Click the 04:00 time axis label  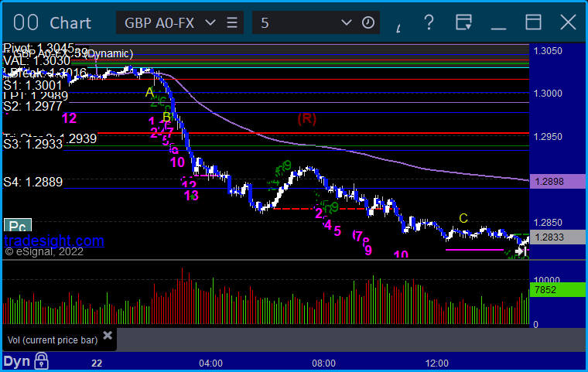[210, 363]
